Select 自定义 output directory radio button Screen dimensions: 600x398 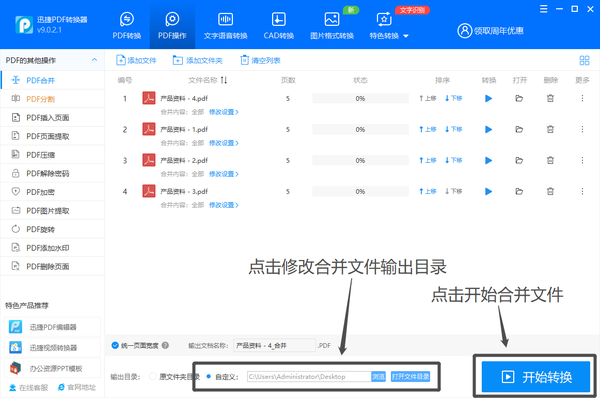[209, 377]
